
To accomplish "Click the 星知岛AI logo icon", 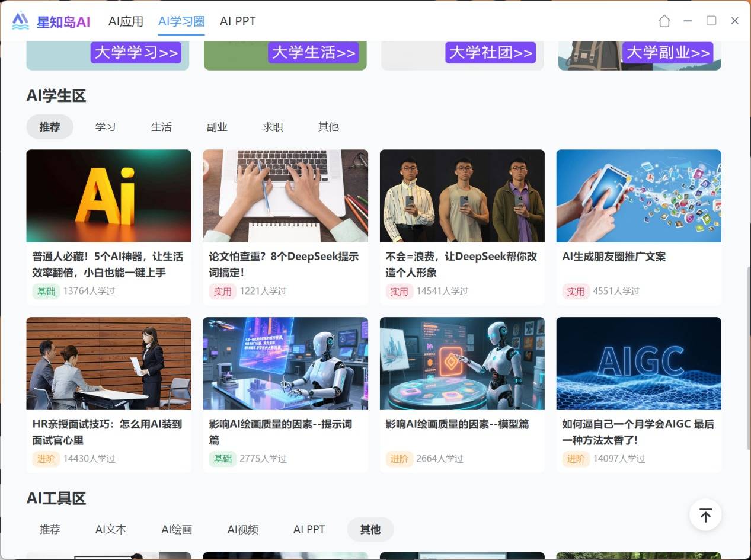I will tap(20, 21).
